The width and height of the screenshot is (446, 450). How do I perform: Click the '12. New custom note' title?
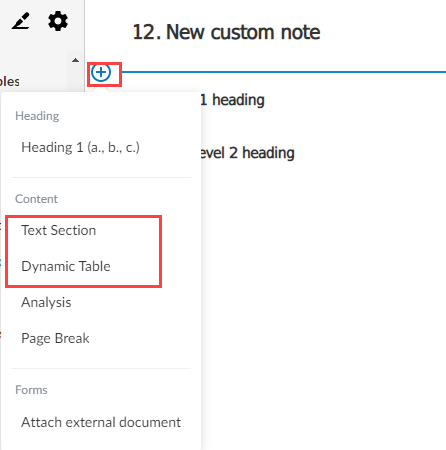[x=226, y=32]
